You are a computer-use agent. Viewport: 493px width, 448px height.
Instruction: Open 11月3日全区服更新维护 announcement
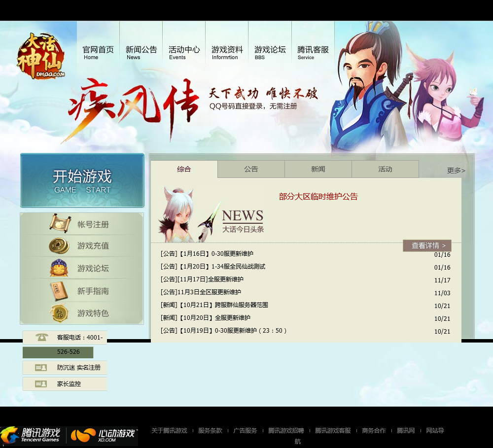tap(201, 292)
